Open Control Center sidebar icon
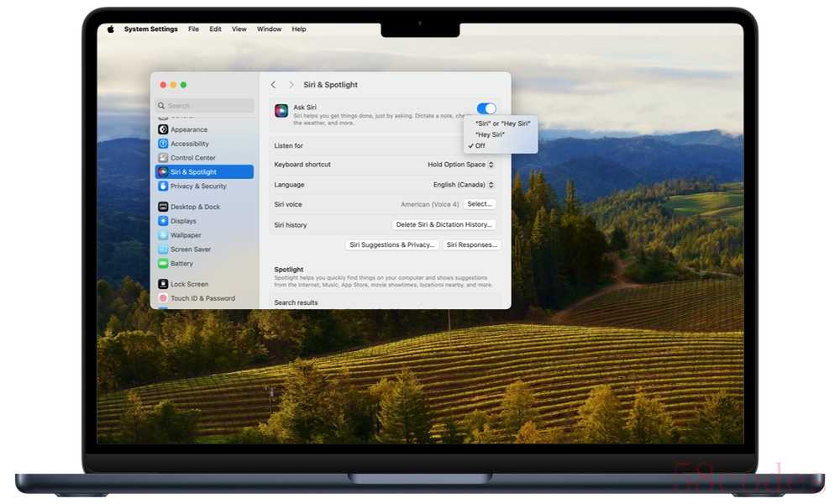The image size is (840, 504). point(163,158)
